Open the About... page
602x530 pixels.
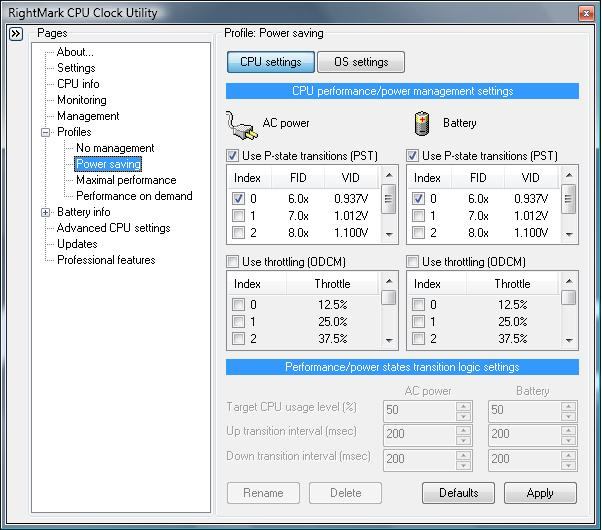(x=75, y=52)
